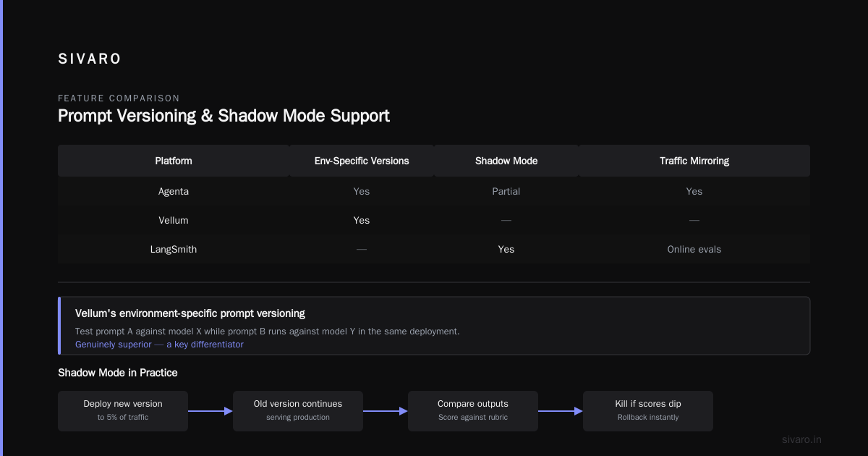Click the Shadow Mode column header
The image size is (868, 456).
tap(506, 161)
